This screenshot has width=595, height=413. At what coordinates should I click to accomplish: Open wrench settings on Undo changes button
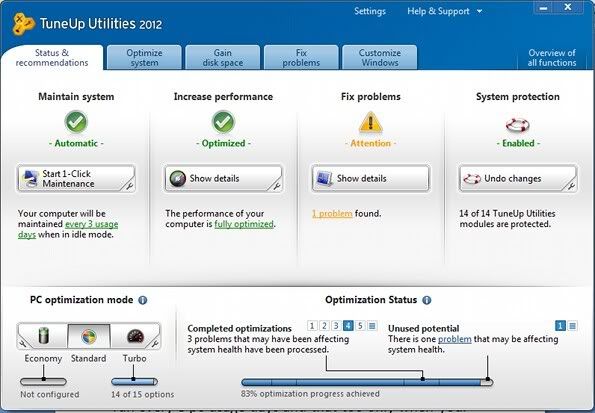pyautogui.click(x=571, y=186)
